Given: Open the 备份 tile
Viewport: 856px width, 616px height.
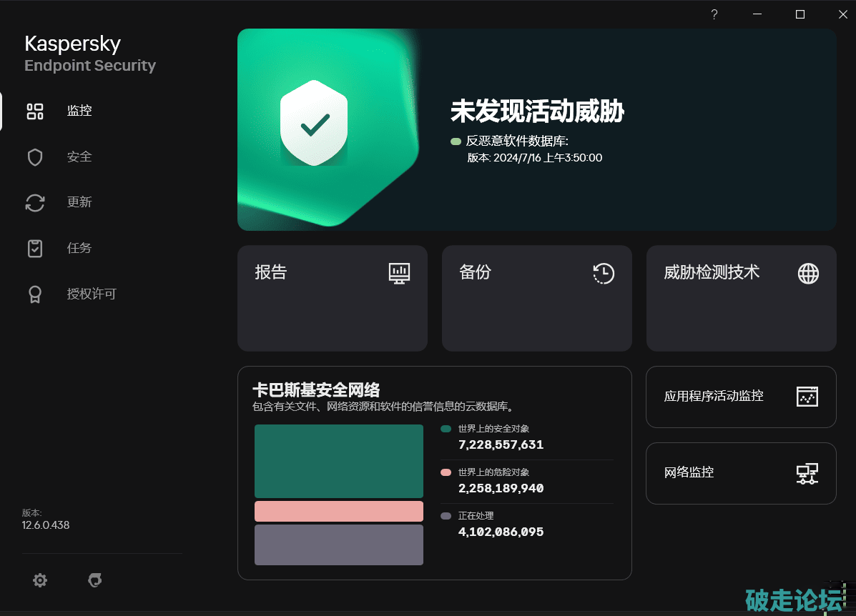Looking at the screenshot, I should 536,307.
